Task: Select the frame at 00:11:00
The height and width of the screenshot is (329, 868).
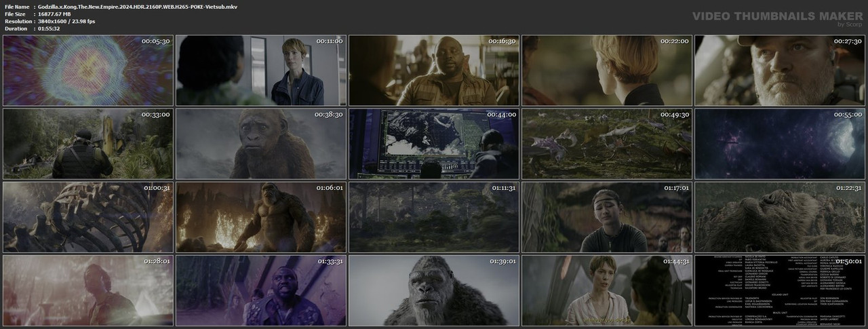Action: tap(260, 70)
